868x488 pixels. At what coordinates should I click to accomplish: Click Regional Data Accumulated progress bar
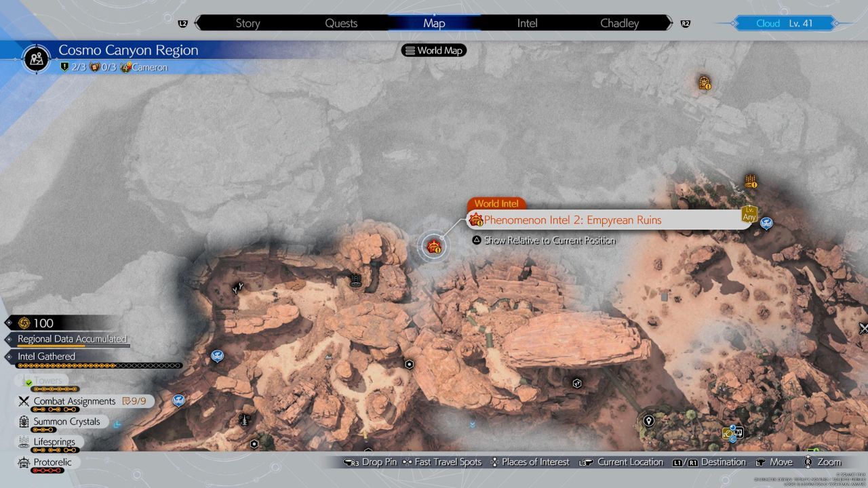[73, 346]
